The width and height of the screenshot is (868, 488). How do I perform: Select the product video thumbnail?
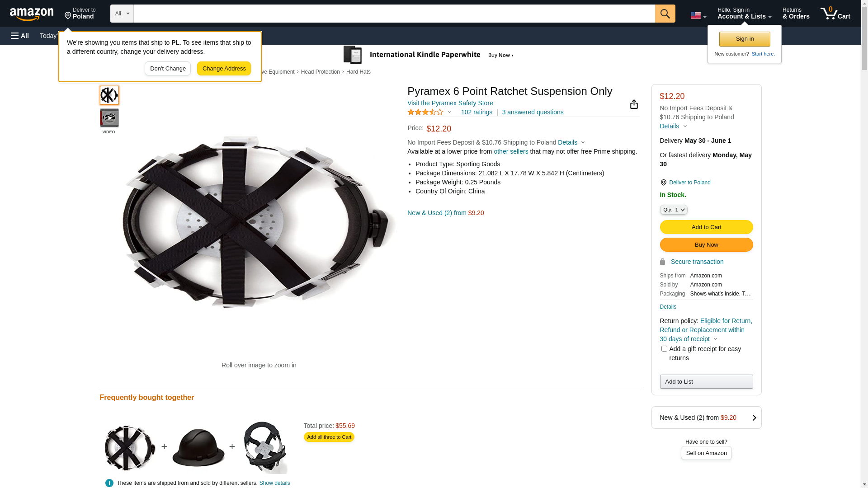click(x=109, y=118)
